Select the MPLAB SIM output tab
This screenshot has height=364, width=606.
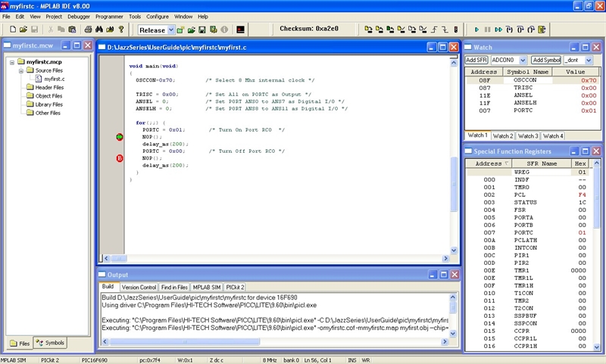[x=207, y=287]
